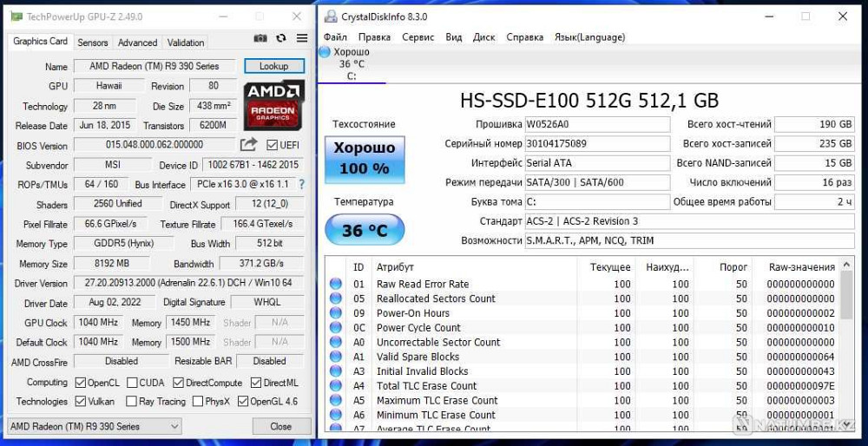Open the Язык(Language) menu
Viewport: 868px width, 446px height.
pyautogui.click(x=589, y=37)
